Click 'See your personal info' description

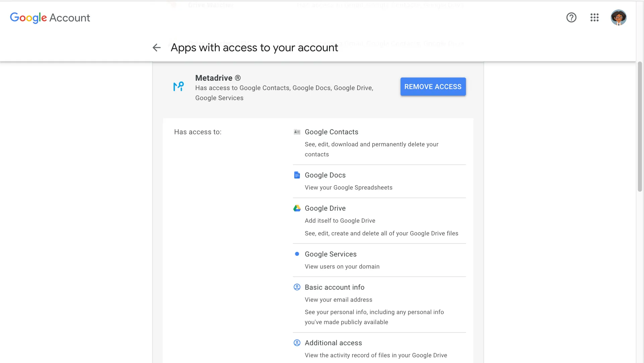click(374, 317)
